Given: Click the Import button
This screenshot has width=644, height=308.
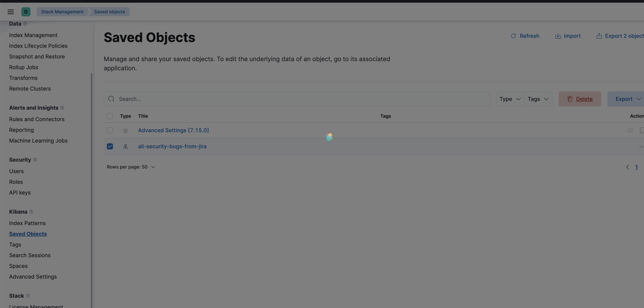Looking at the screenshot, I should tap(568, 36).
